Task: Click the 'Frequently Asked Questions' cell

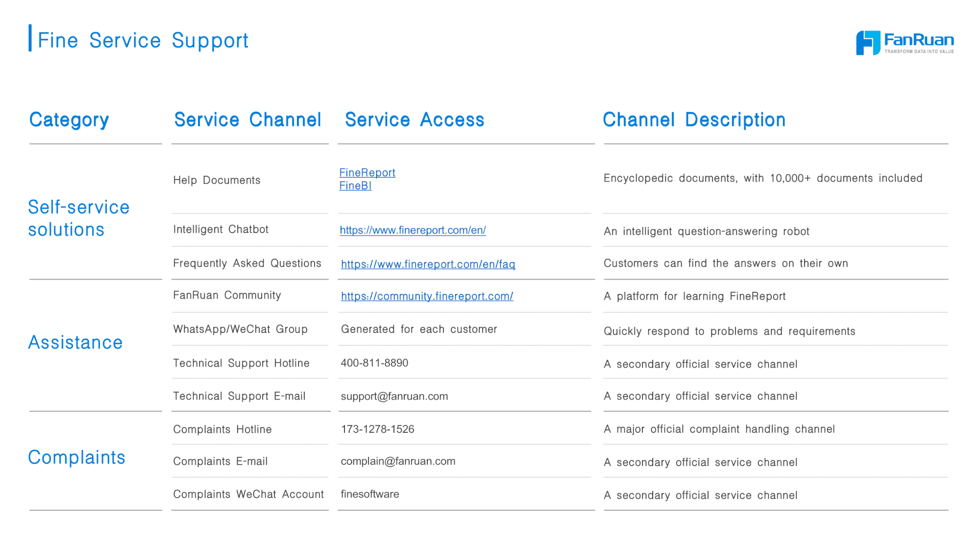Action: pos(247,263)
